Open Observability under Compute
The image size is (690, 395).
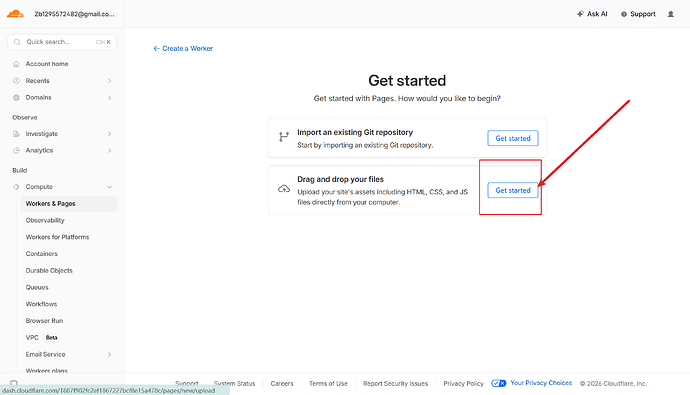(x=45, y=220)
